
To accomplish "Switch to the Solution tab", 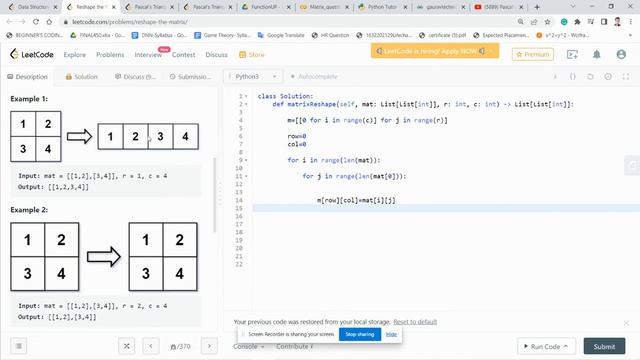I will [82, 77].
